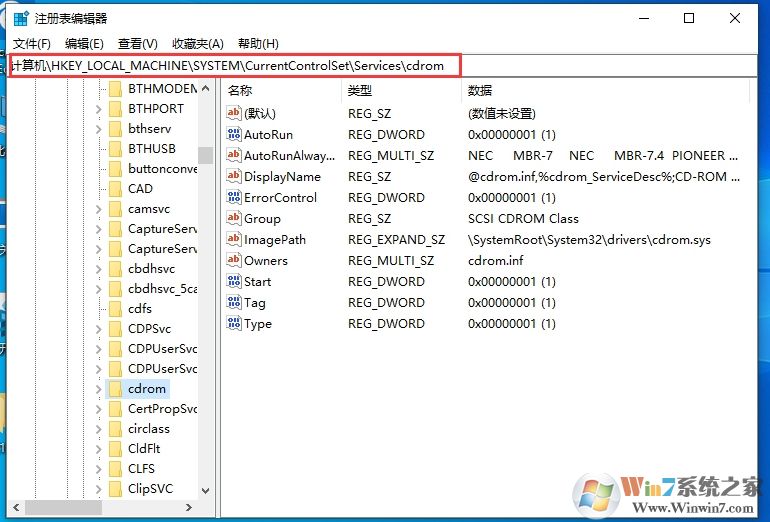The width and height of the screenshot is (770, 522).
Task: Click the registry path address bar
Action: point(383,66)
